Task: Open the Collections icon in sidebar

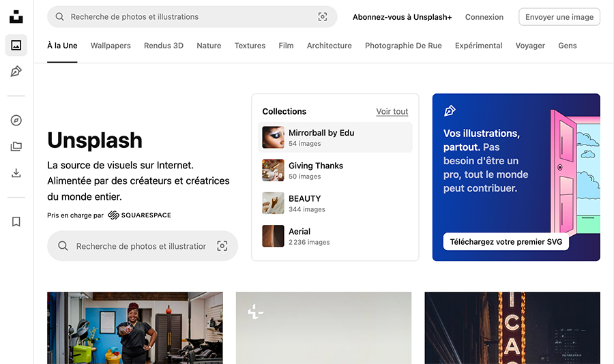Action: 16,147
